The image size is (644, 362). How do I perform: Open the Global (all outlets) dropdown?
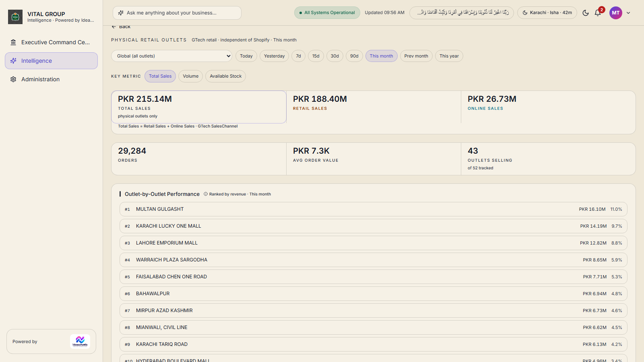point(172,56)
